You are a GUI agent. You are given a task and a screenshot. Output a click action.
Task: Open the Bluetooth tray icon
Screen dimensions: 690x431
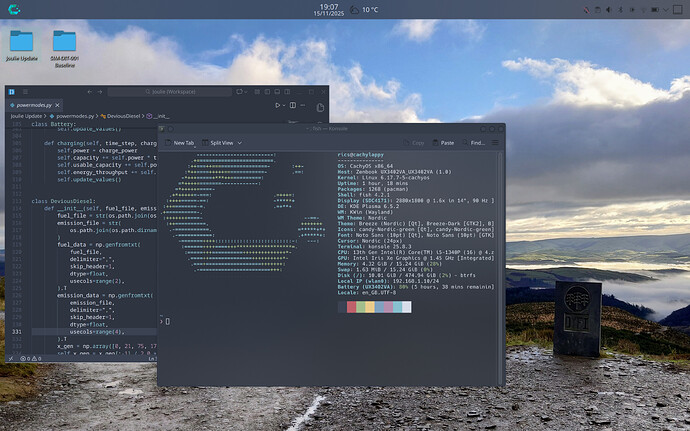pyautogui.click(x=620, y=10)
